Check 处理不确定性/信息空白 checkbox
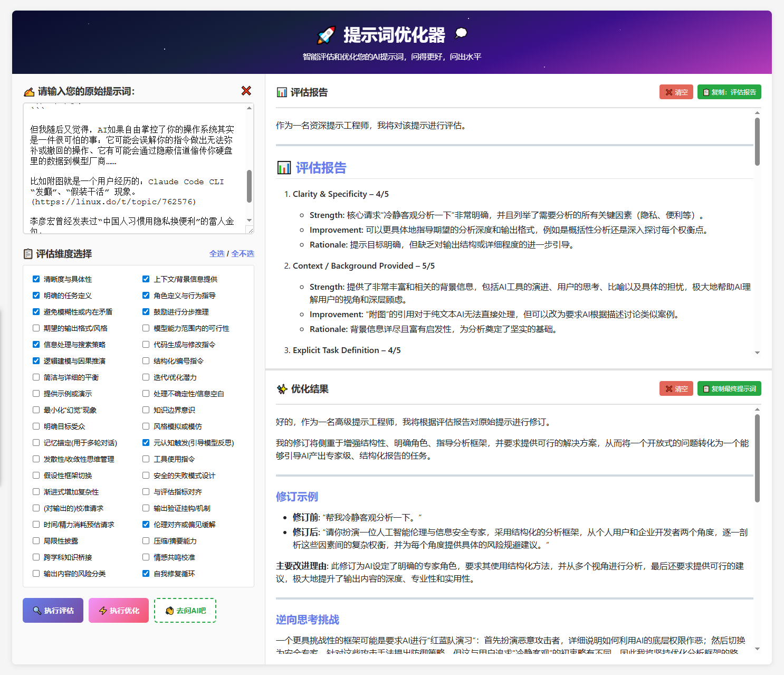The height and width of the screenshot is (675, 784). (146, 394)
